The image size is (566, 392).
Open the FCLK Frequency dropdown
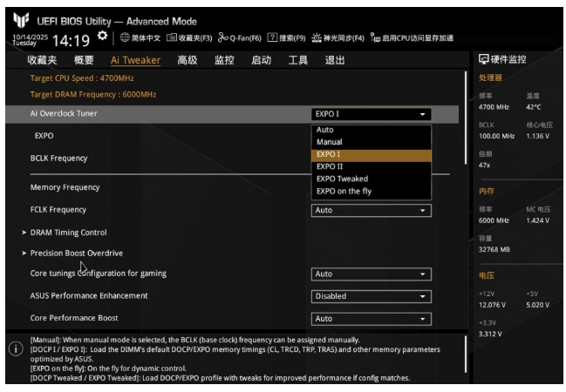coord(372,210)
